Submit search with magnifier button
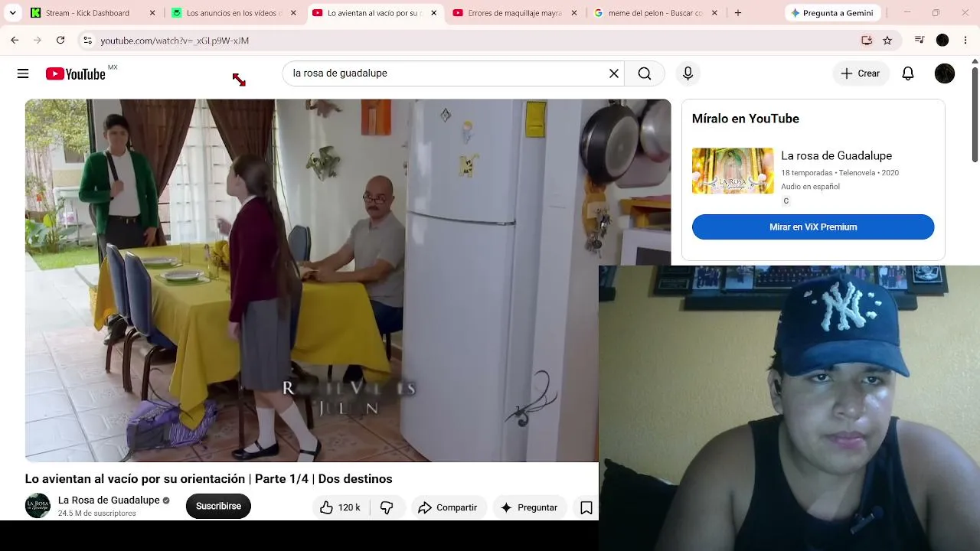The width and height of the screenshot is (980, 551). [x=645, y=73]
